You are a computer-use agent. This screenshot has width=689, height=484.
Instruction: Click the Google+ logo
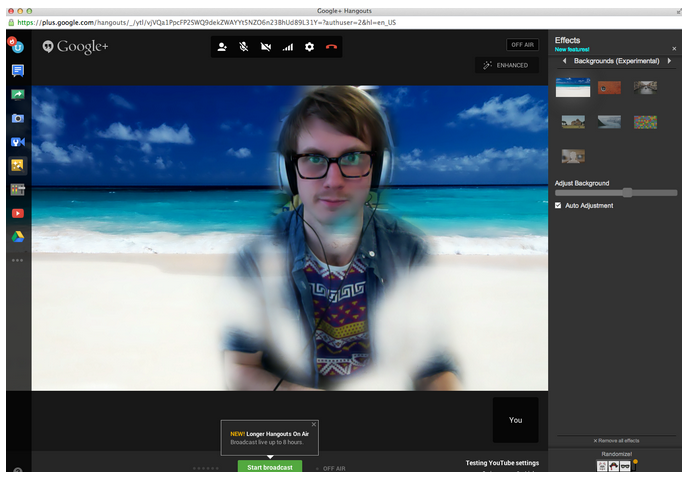click(75, 46)
